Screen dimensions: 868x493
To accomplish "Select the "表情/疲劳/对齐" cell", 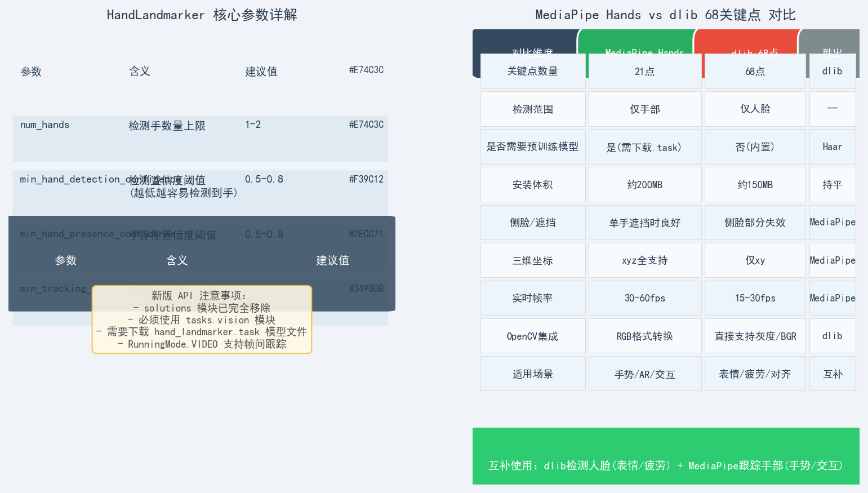I will click(x=755, y=374).
